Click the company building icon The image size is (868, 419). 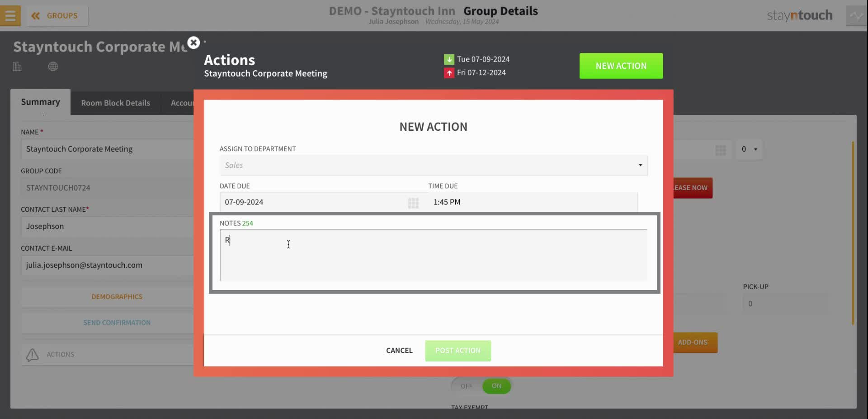tap(17, 67)
